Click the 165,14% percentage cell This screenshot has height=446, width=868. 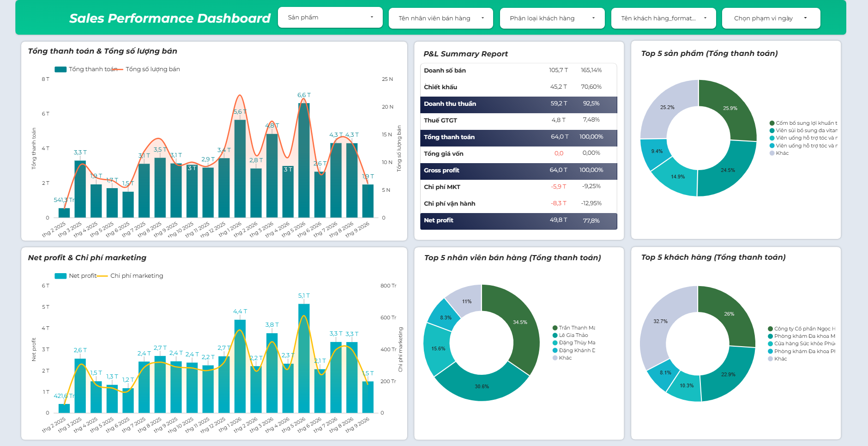[x=591, y=70]
